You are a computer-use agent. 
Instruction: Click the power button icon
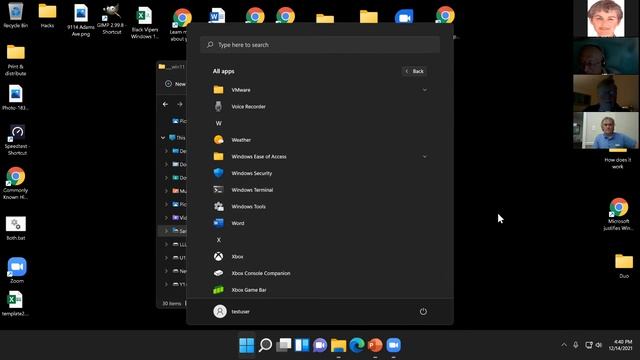click(423, 311)
